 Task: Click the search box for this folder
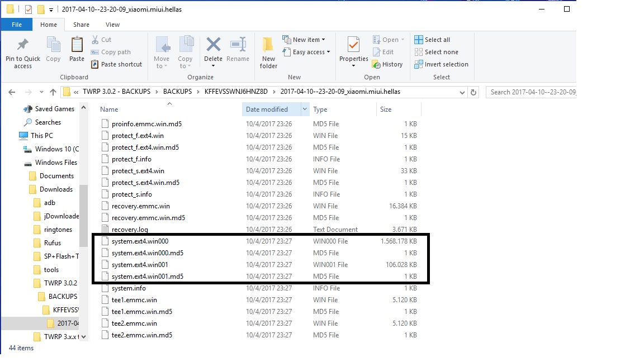click(x=531, y=92)
